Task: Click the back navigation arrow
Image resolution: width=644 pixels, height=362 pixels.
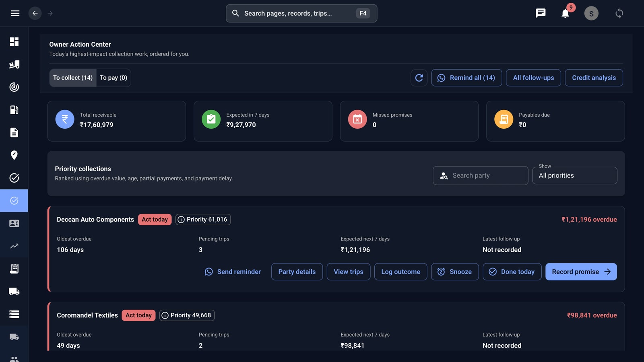Action: tap(35, 13)
